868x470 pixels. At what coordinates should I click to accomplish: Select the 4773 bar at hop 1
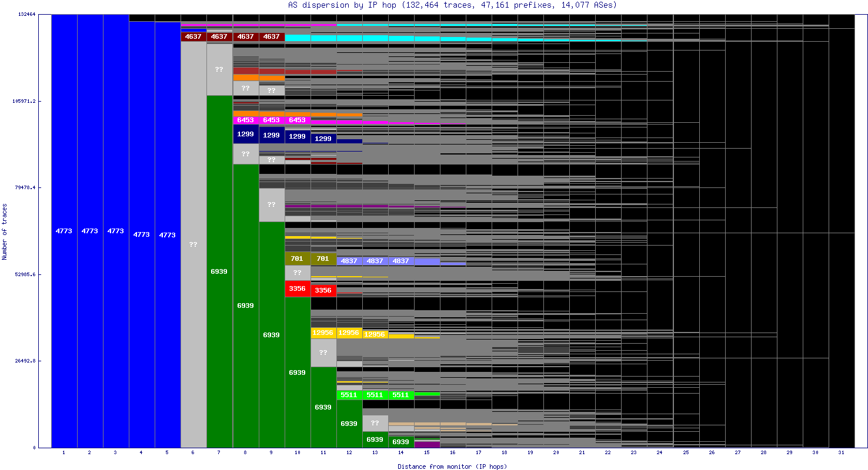(64, 231)
